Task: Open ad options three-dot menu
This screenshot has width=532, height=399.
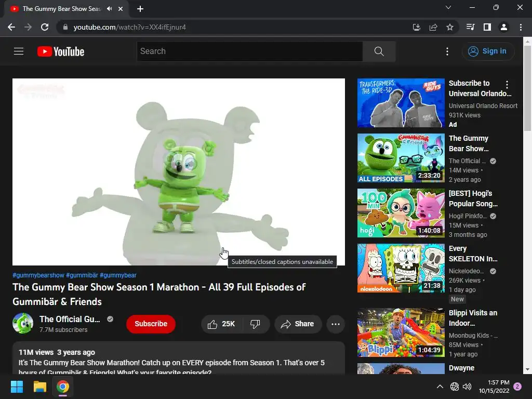Action: click(507, 84)
